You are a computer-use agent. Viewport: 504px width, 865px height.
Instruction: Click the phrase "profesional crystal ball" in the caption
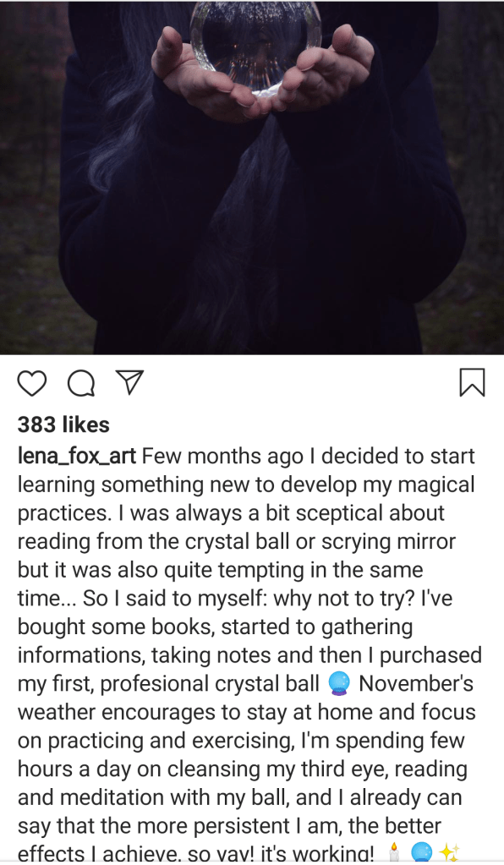pyautogui.click(x=210, y=684)
